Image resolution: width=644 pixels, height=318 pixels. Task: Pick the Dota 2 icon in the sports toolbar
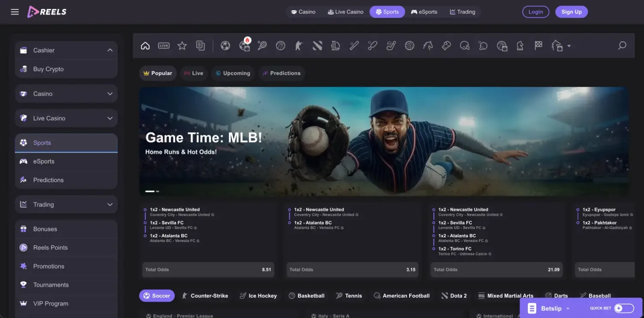click(317, 45)
